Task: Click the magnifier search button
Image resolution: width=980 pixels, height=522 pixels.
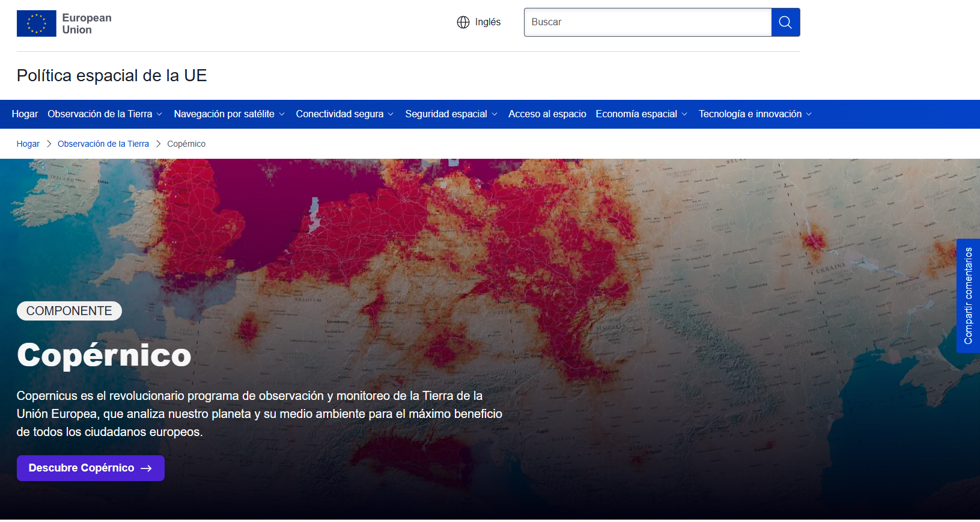Action: pos(785,22)
